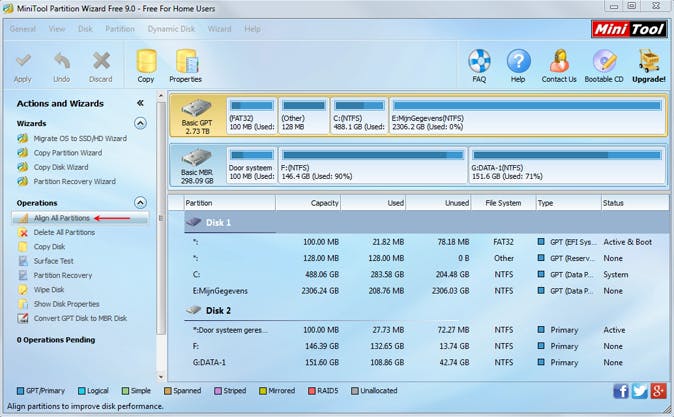Click the sidebar scrollbar up arrow
Viewport: 674px width, 417px height.
click(161, 95)
